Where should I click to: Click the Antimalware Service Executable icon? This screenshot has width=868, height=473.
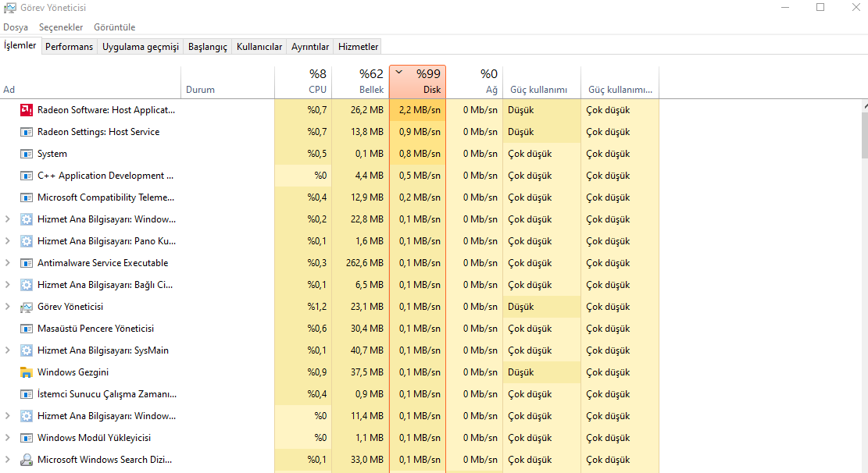click(27, 263)
